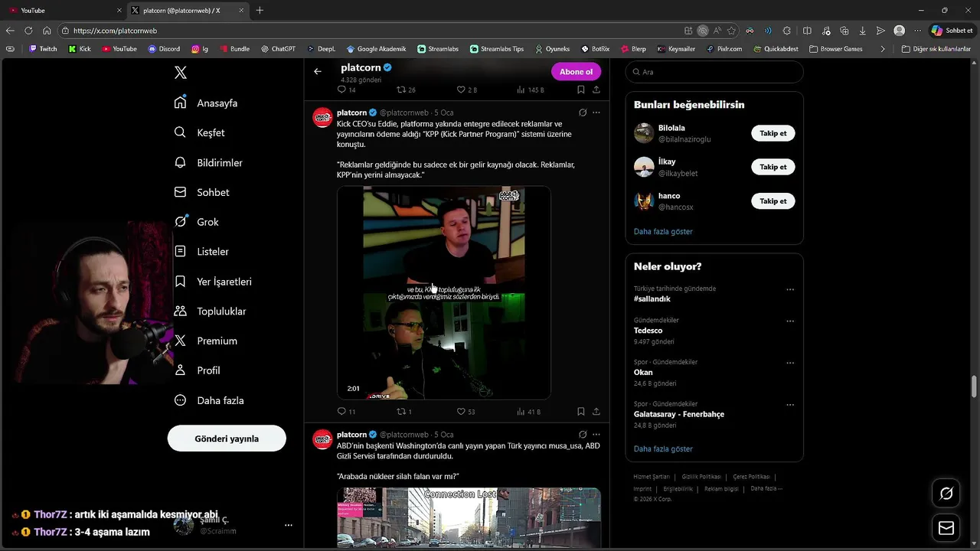
Task: Repost the top post with 26 reposts
Action: coord(406,90)
